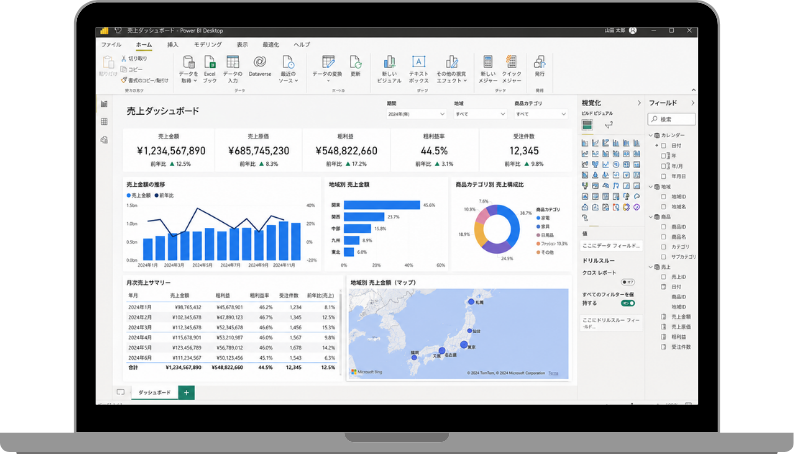
Task: Open the モデリング ribbon tab
Action: point(208,45)
